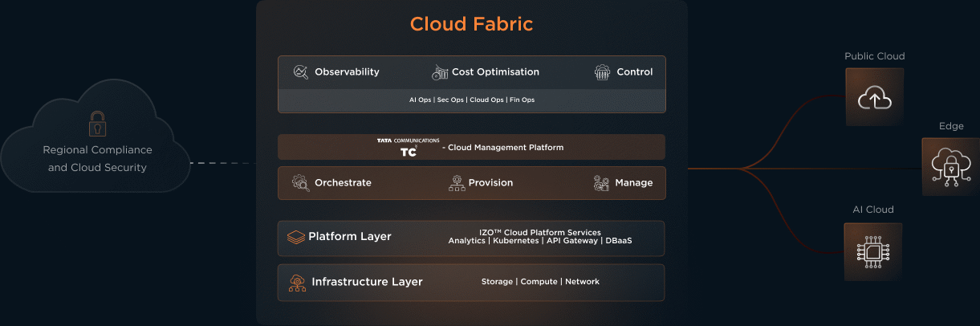Click the Manage label
The height and width of the screenshot is (326, 980).
coord(634,183)
